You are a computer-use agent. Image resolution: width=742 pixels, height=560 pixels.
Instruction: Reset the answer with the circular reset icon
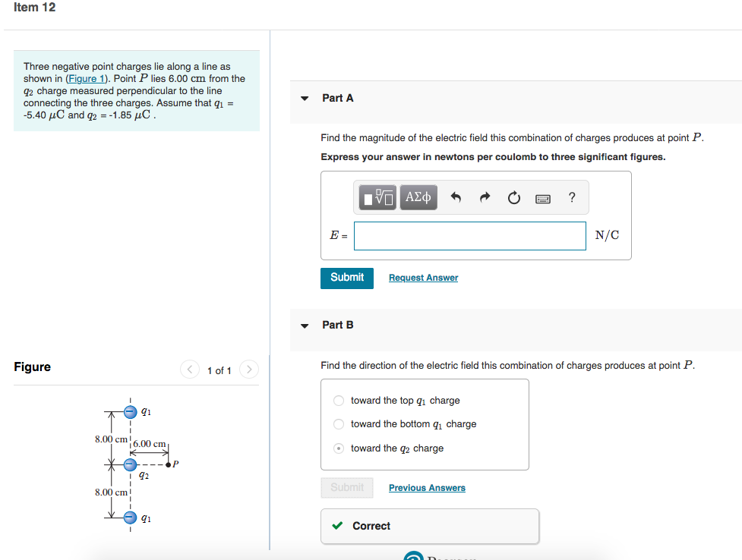[x=513, y=197]
